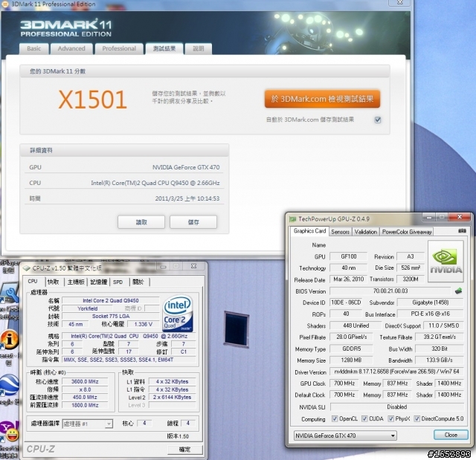The image size is (476, 460).
Task: Switch to the Professional tab in 3DMark
Action: (119, 48)
